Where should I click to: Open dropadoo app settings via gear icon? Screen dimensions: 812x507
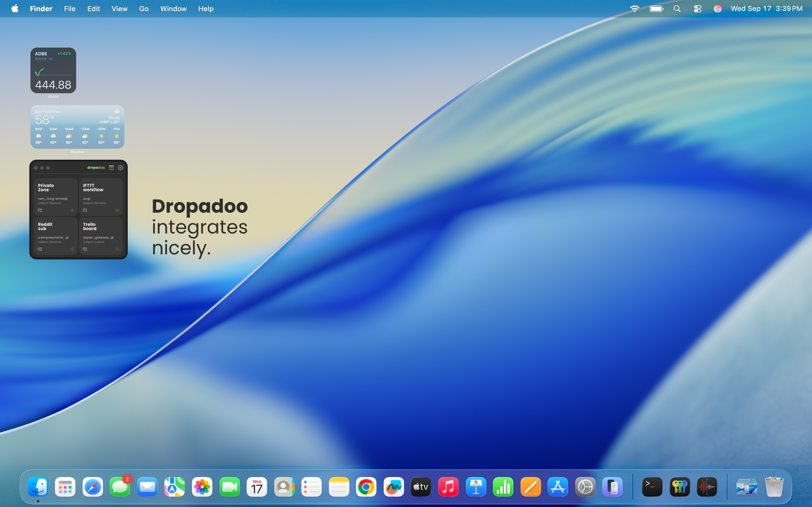tap(120, 168)
